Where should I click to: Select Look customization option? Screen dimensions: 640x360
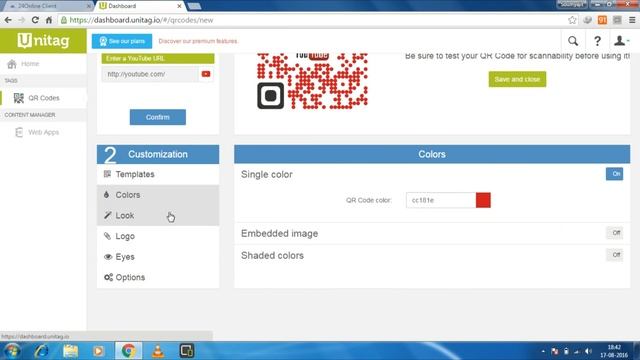pos(158,215)
